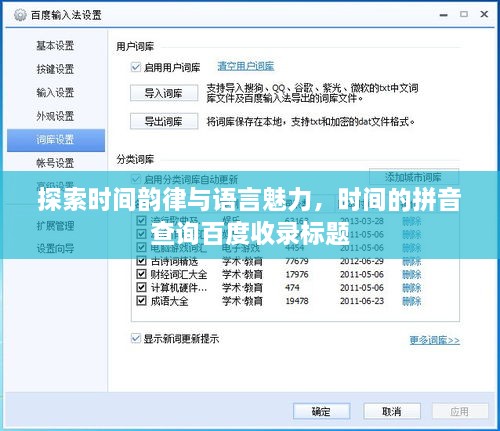Delete 财经词汇大全 using its 删除 link

point(412,274)
